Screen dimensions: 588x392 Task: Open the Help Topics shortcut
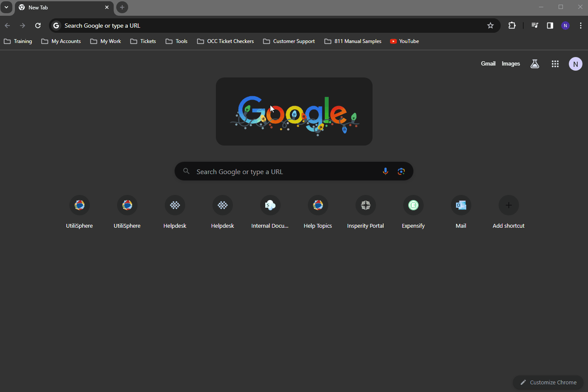pos(318,212)
